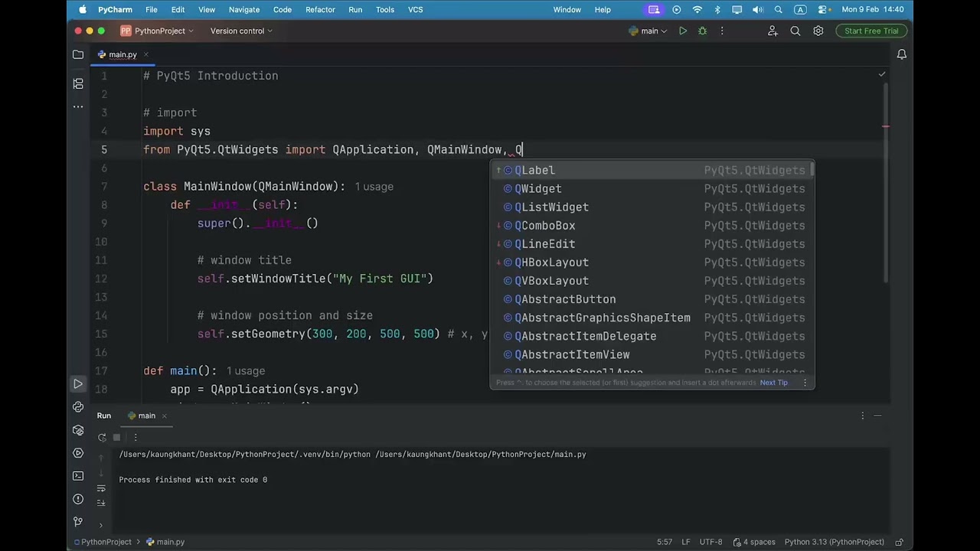
Task: Click the Next Tip link in completion popup
Action: coord(773,383)
